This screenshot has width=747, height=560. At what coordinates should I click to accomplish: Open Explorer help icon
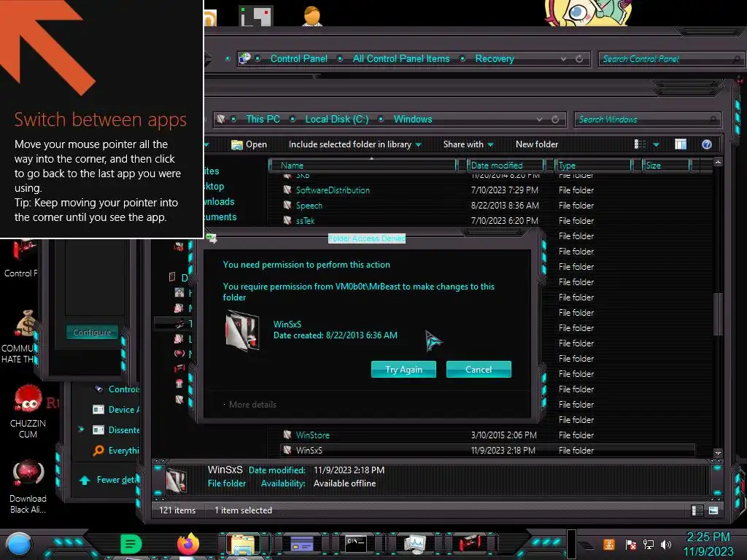[x=707, y=144]
